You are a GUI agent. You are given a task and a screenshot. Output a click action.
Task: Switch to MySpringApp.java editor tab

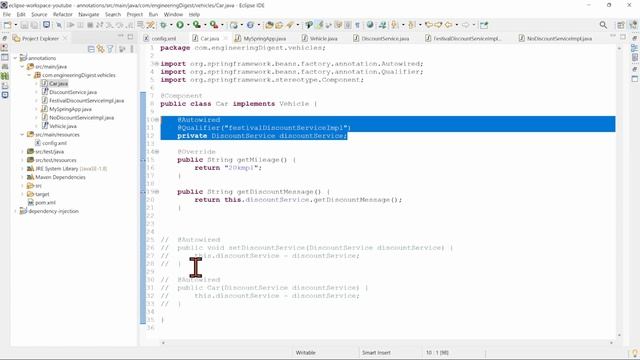click(260, 38)
